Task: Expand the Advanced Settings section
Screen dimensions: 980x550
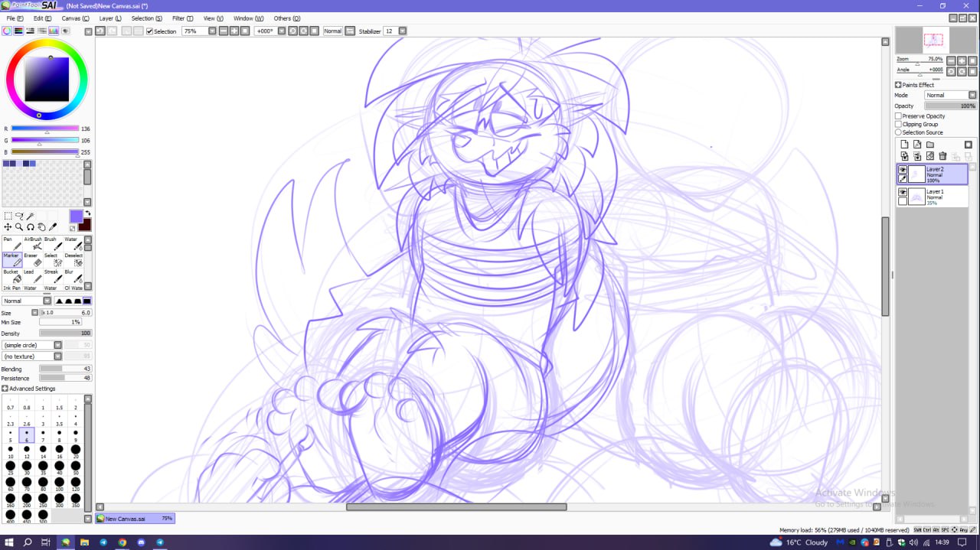Action: point(5,389)
